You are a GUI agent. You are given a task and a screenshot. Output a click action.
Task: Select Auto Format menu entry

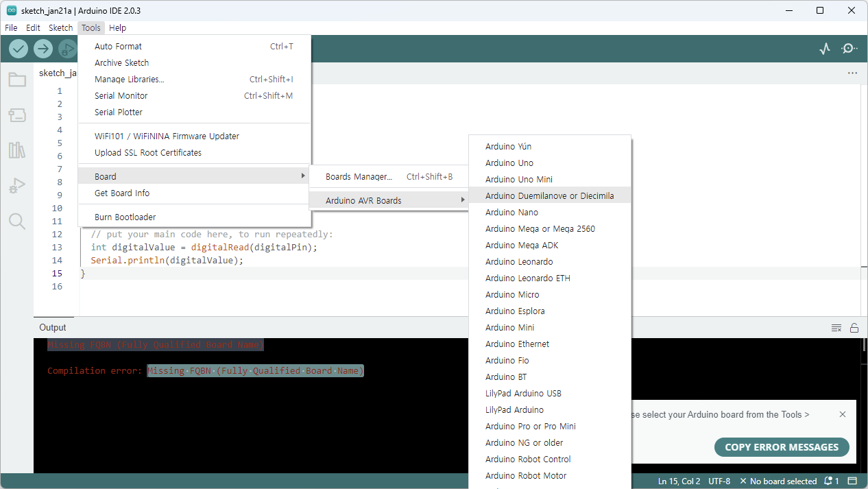point(194,47)
